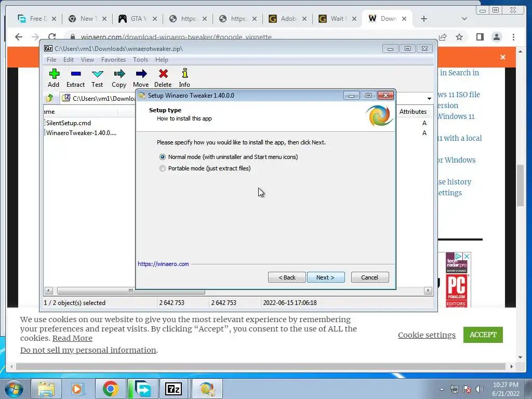The image size is (532, 399).
Task: Dismiss the orange banner with white X
Action: tap(503, 57)
